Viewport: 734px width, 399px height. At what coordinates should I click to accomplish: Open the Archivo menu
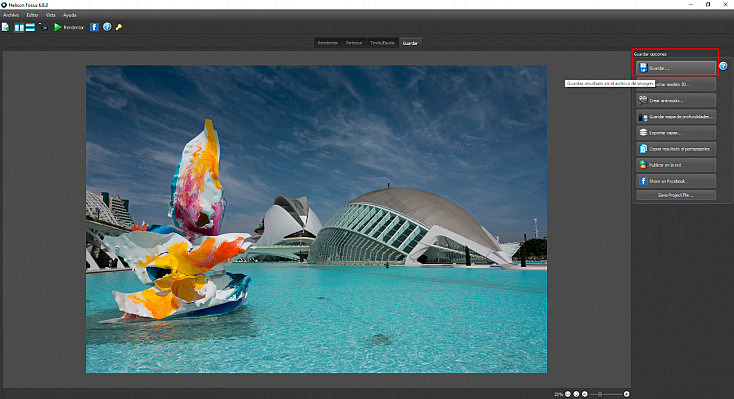pos(11,15)
